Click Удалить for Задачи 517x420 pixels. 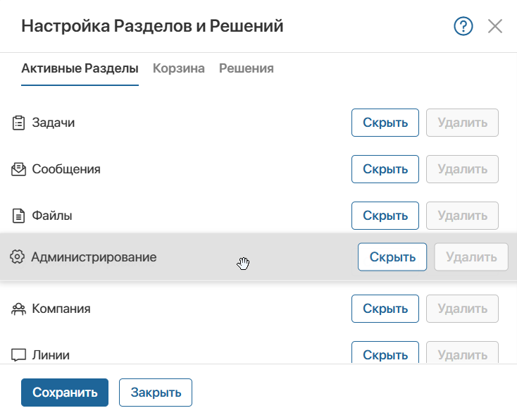(x=462, y=123)
